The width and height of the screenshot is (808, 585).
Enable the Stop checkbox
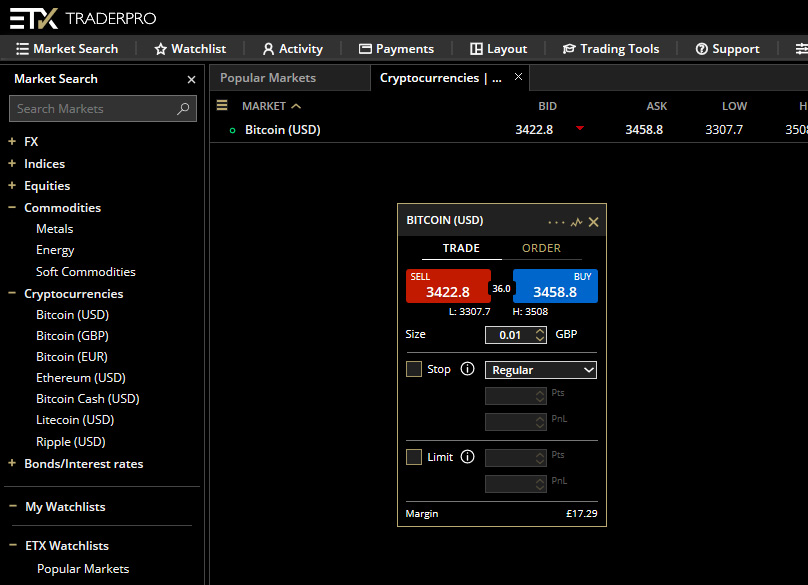pyautogui.click(x=414, y=369)
